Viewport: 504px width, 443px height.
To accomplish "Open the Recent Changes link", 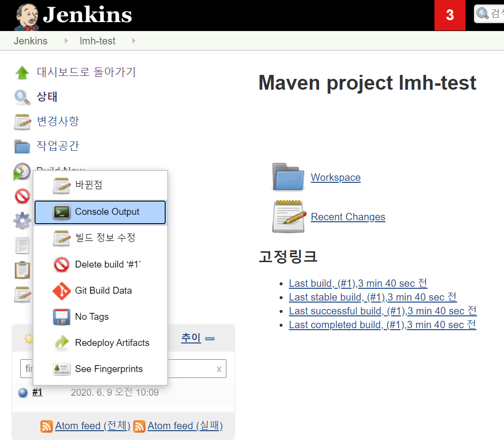I will pos(348,217).
